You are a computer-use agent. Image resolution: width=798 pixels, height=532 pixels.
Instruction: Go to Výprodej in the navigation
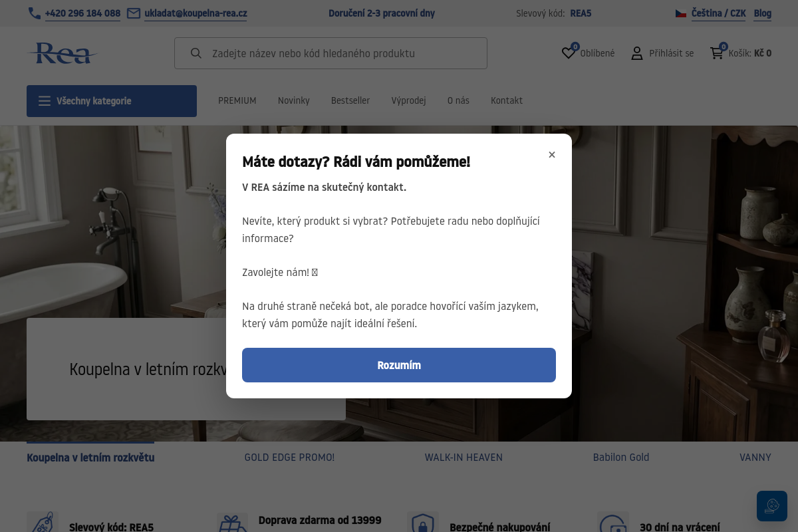tap(408, 100)
